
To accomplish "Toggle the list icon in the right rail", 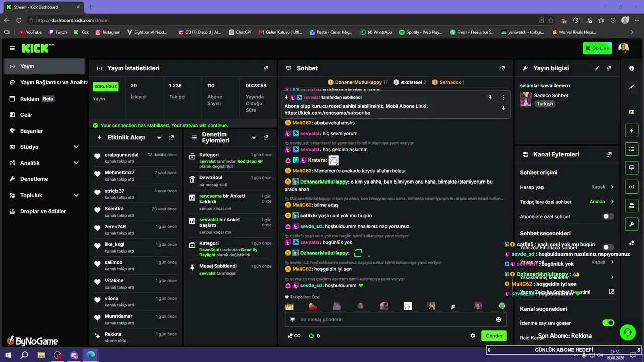I will (632, 149).
